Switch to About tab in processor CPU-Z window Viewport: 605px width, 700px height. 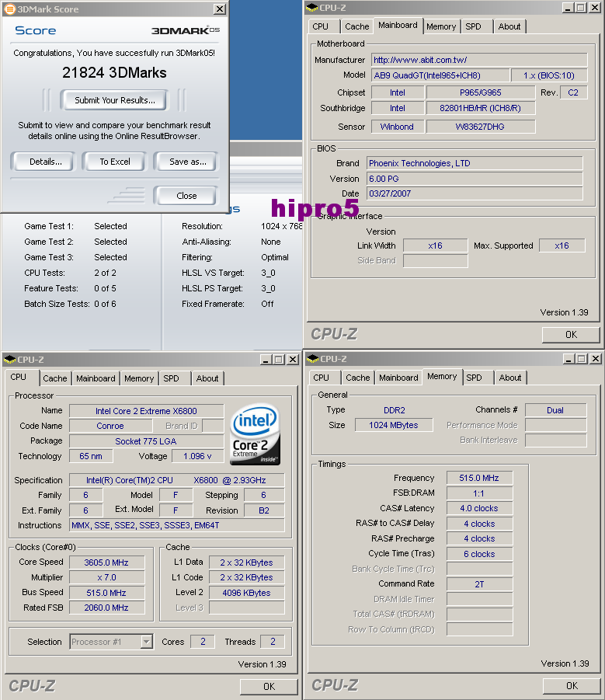click(207, 378)
